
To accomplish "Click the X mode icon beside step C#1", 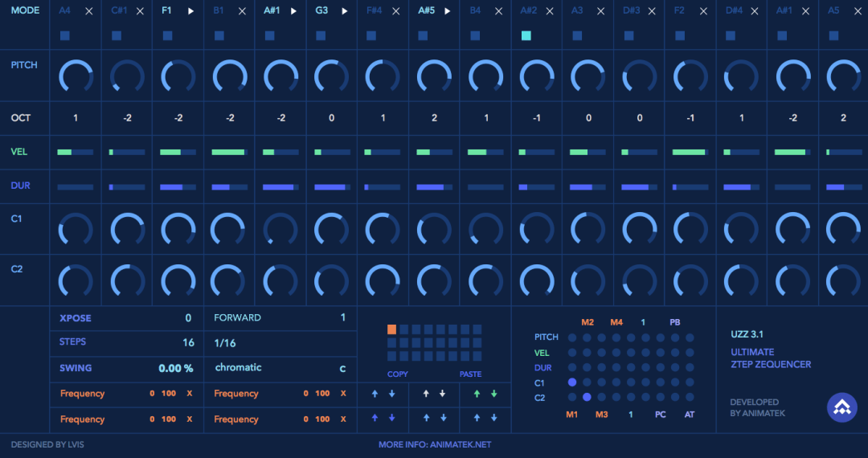I will [x=140, y=11].
